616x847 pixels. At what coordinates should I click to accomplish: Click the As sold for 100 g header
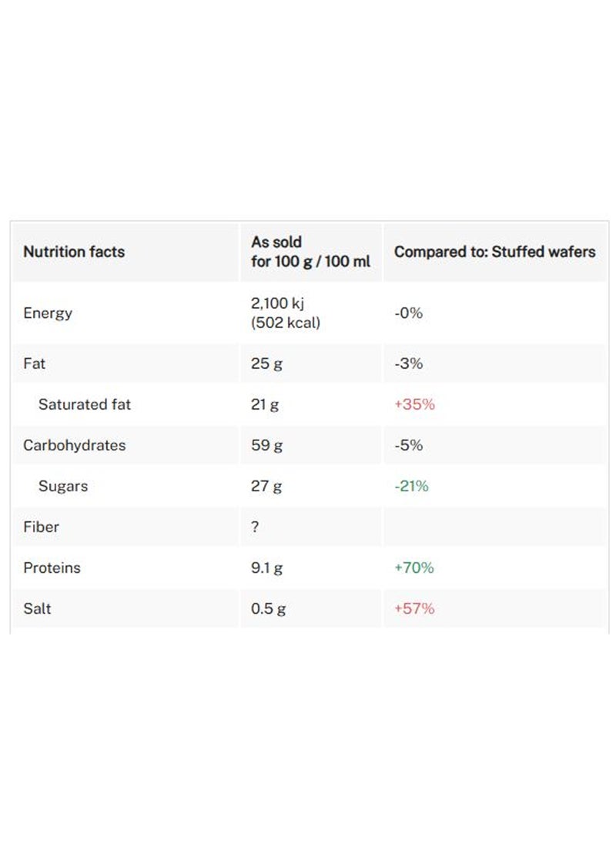point(310,252)
